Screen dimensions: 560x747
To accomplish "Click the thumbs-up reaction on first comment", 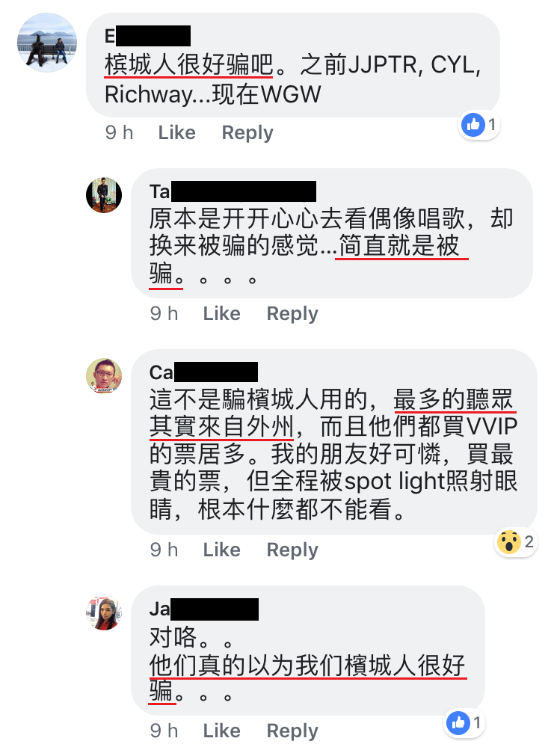I will [x=479, y=125].
